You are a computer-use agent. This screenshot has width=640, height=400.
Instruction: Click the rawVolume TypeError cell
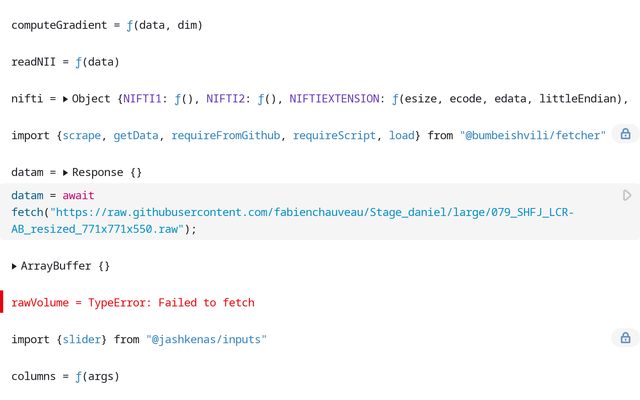[x=133, y=302]
